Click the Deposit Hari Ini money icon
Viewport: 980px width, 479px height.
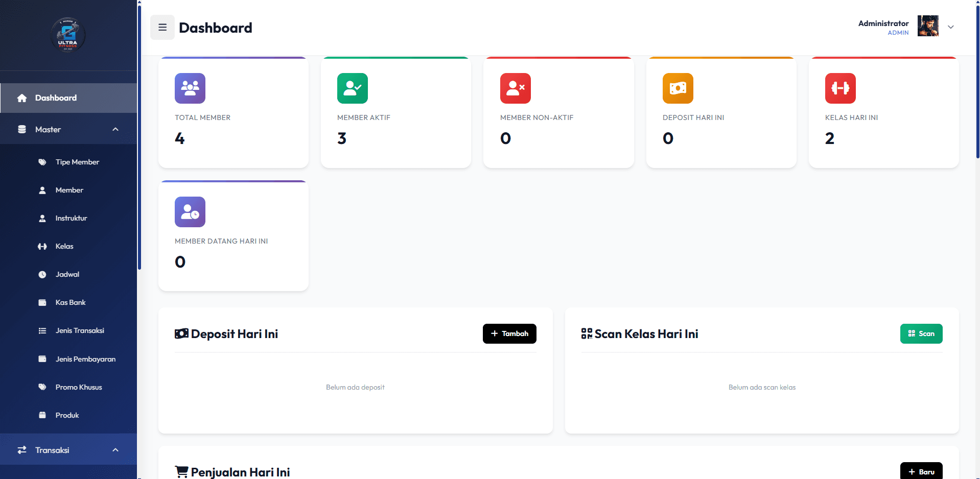click(678, 88)
